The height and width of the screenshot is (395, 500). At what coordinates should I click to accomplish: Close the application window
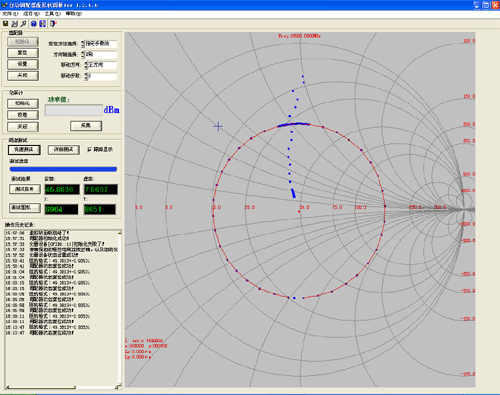(x=495, y=5)
